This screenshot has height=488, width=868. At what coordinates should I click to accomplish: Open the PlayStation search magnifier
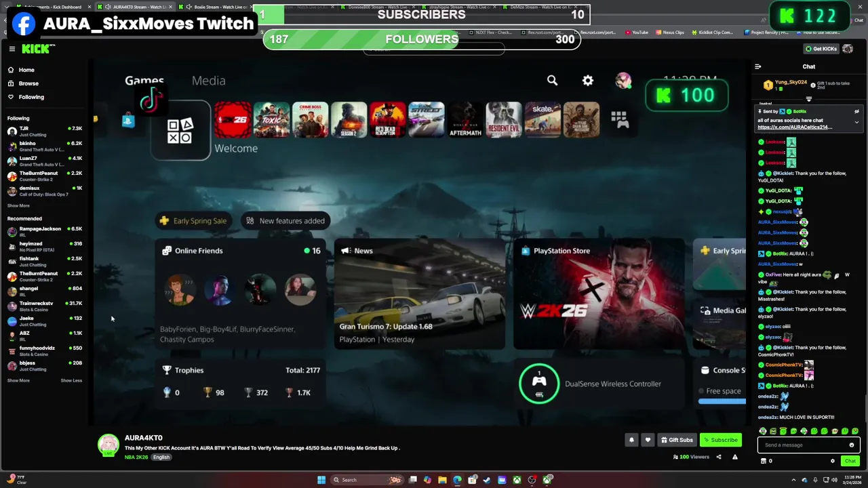(552, 81)
